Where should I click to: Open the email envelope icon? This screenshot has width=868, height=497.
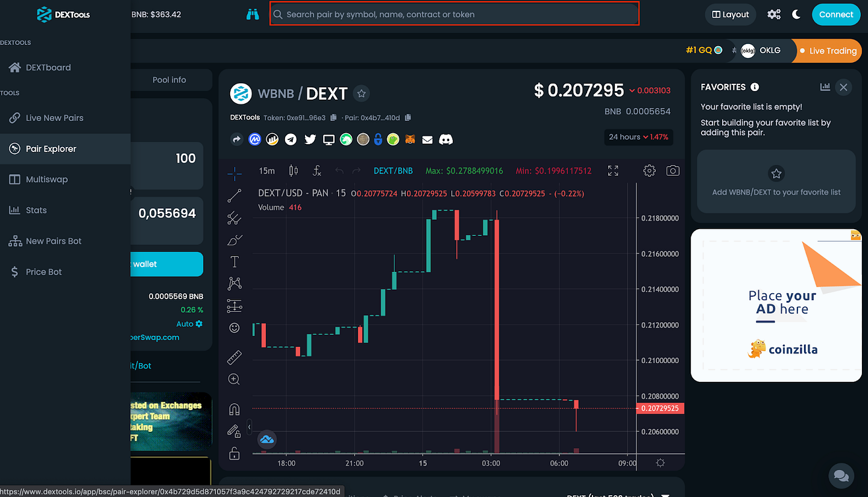(427, 139)
